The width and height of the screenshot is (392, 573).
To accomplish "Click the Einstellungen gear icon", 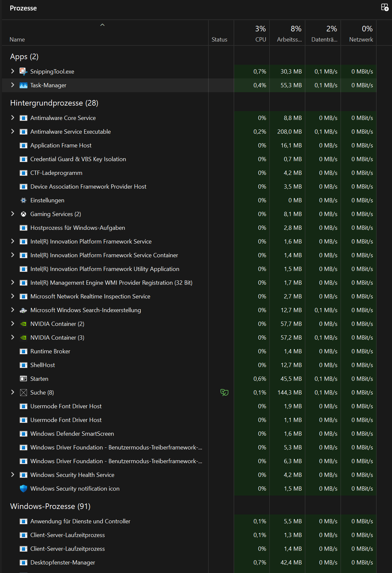I will pyautogui.click(x=23, y=200).
